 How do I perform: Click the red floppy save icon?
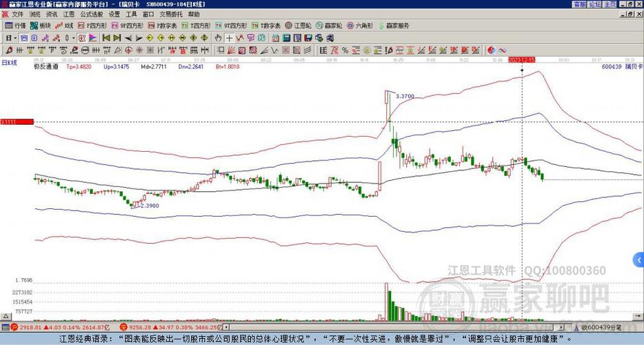(x=308, y=38)
